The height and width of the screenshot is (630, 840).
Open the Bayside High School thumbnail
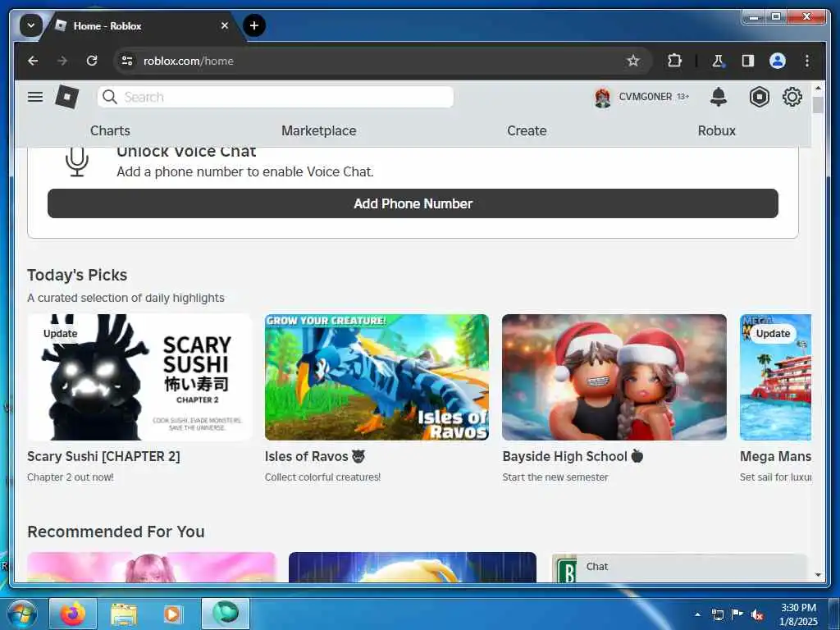point(614,377)
